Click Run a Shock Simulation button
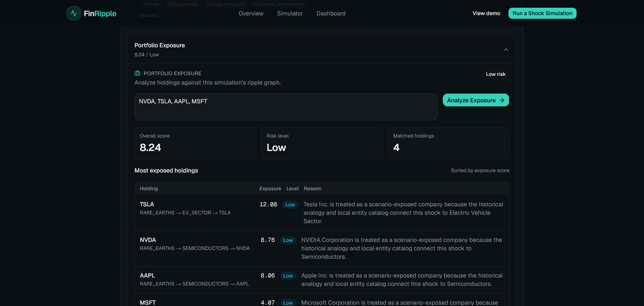This screenshot has width=644, height=306. point(542,13)
